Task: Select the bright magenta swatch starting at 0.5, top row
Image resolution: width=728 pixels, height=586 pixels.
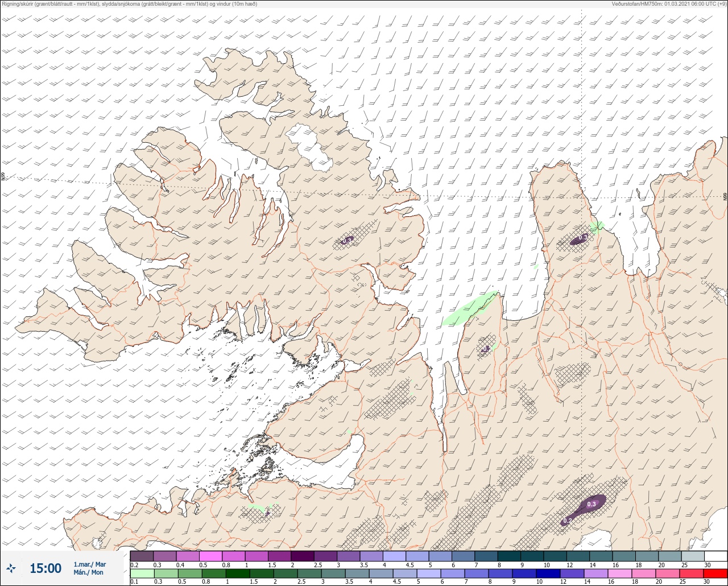Action: [x=211, y=556]
